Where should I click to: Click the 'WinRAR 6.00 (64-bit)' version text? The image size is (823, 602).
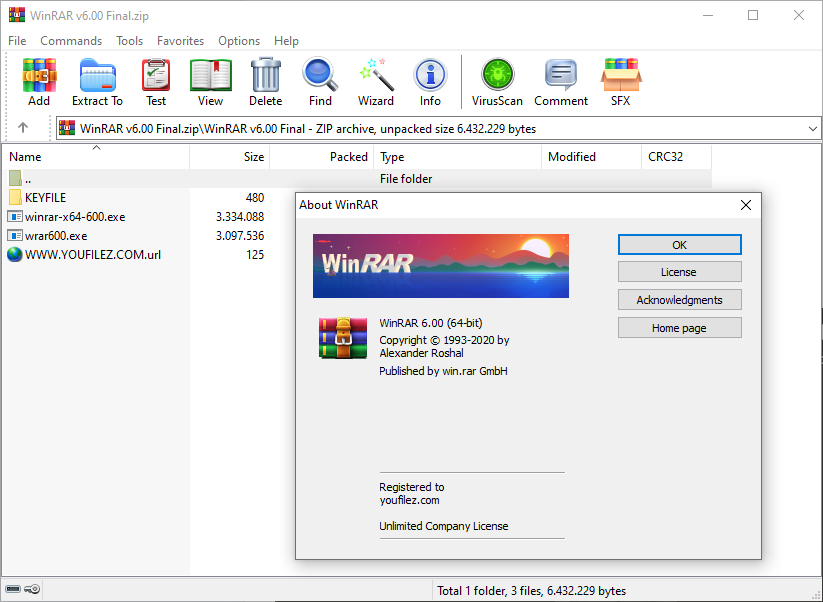pyautogui.click(x=431, y=323)
